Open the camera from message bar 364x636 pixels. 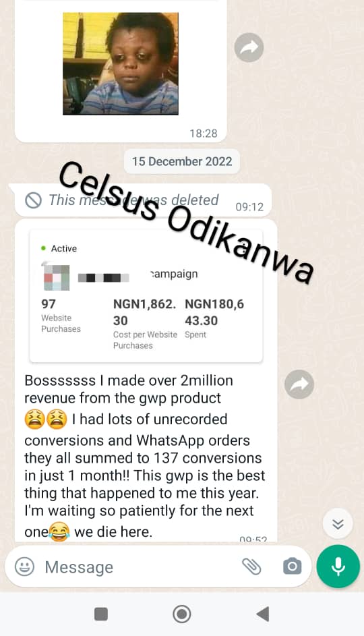pyautogui.click(x=293, y=567)
